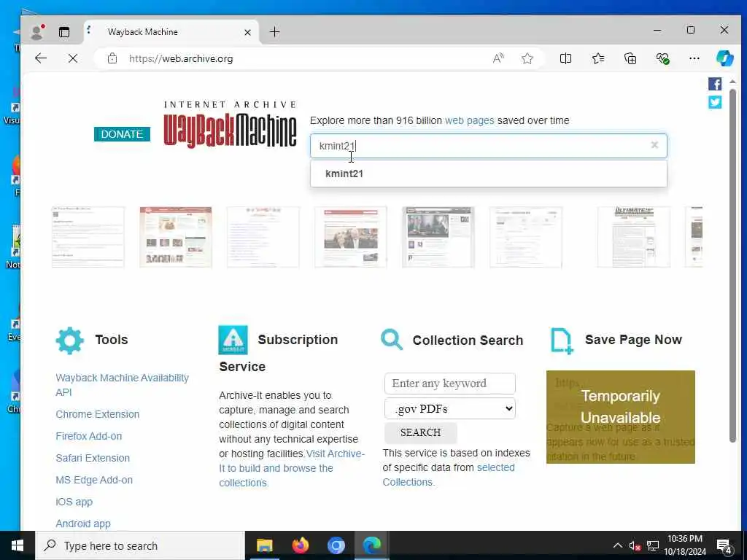Add this page to favorites star
The height and width of the screenshot is (560, 747).
(527, 58)
